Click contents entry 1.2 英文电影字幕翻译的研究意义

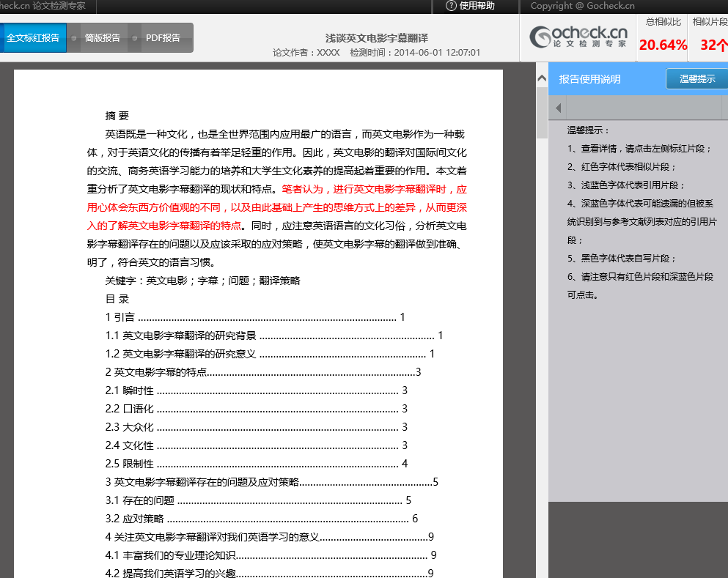tap(271, 354)
